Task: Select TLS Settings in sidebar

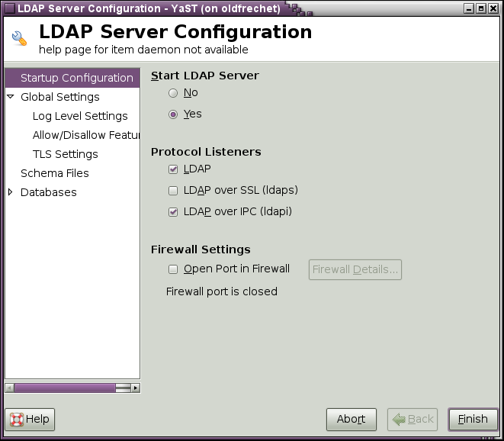Action: click(65, 154)
